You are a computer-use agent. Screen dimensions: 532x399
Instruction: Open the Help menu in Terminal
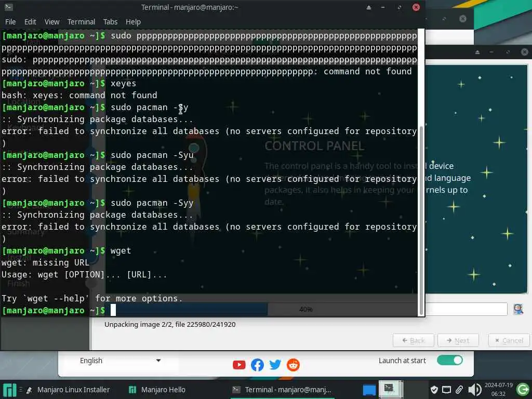[133, 22]
